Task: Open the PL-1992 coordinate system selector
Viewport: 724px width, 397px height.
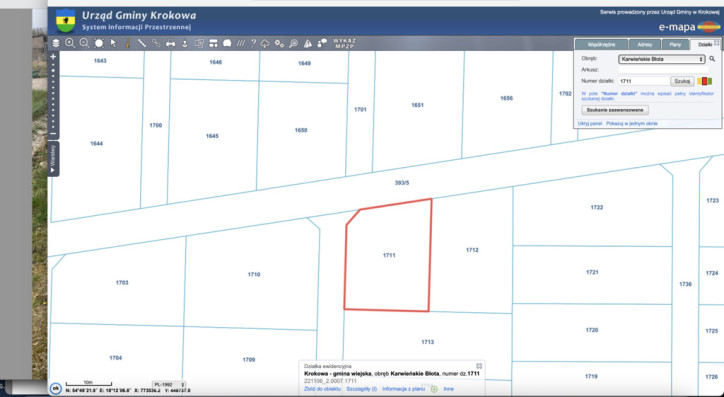Action: click(169, 385)
